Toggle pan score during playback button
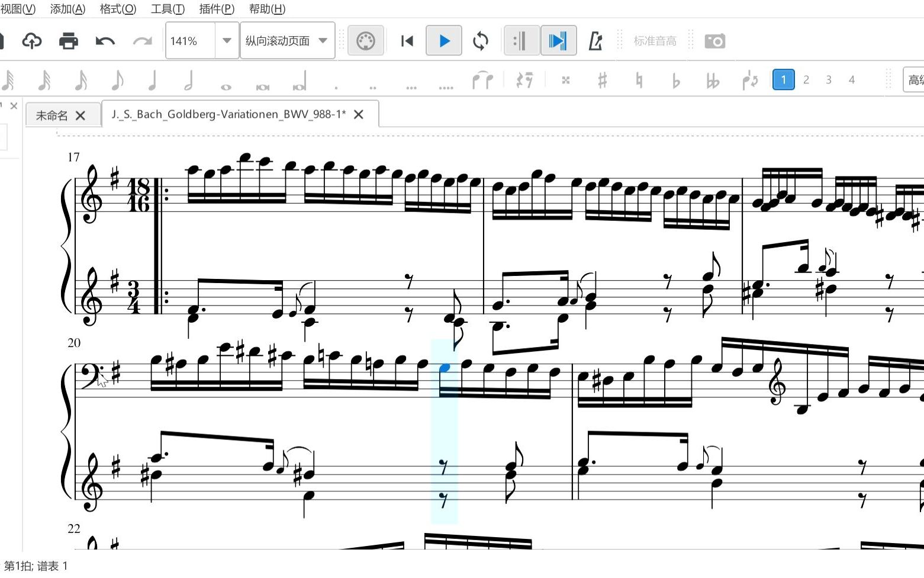924x578 pixels. coord(558,41)
